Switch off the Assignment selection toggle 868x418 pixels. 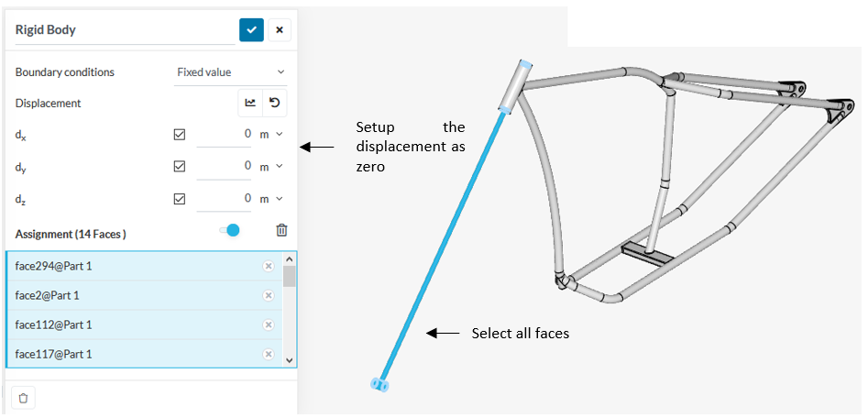pyautogui.click(x=229, y=231)
